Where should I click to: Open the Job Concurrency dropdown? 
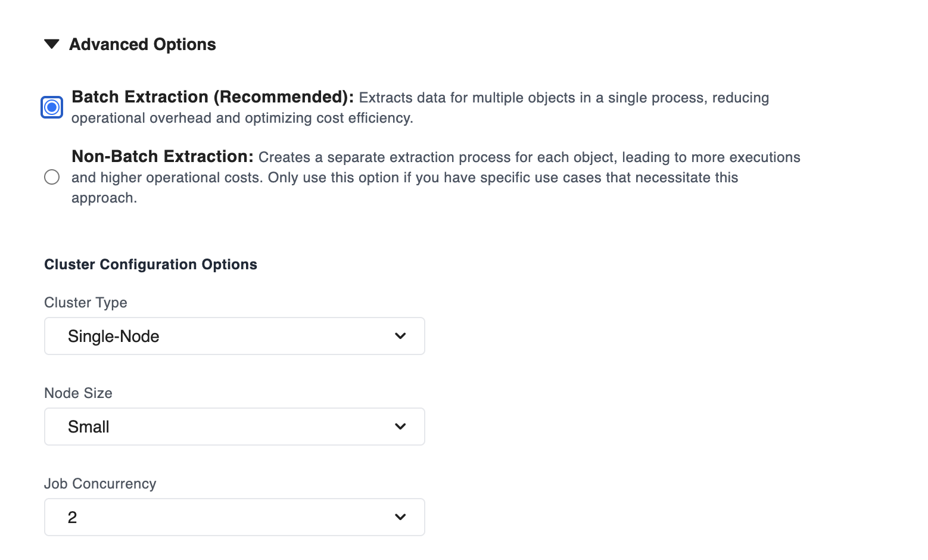[x=234, y=517]
